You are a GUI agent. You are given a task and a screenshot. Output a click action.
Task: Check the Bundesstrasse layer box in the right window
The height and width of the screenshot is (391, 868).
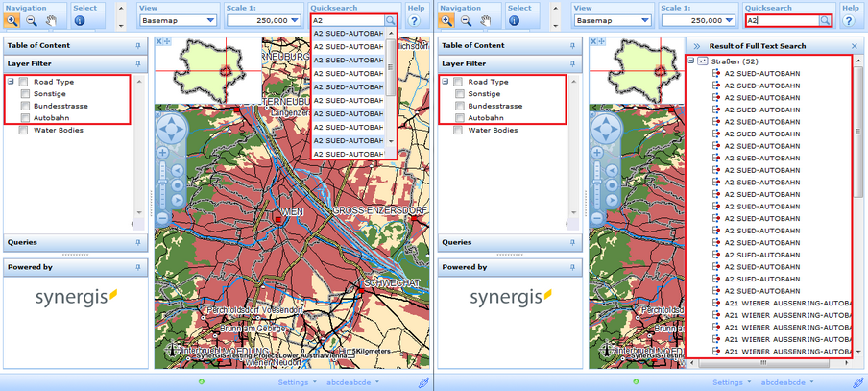pos(459,106)
